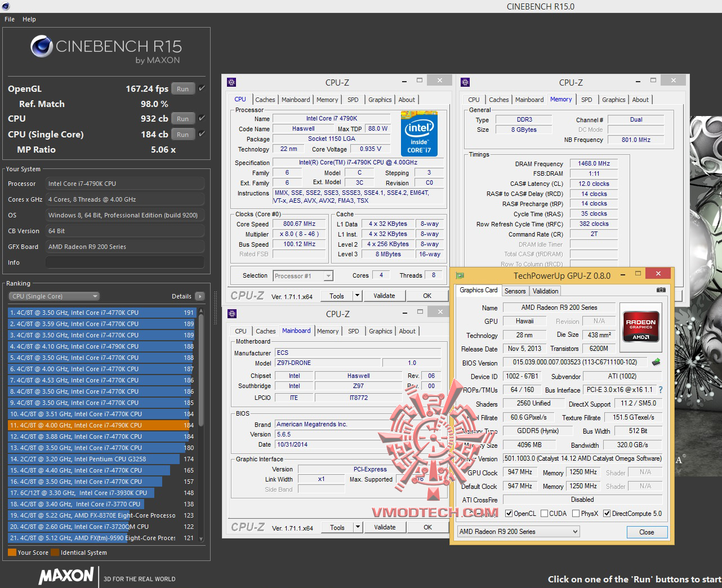Viewport: 722px width, 588px height.
Task: Select the Intel Pentium CPU G3258 ranking row
Action: click(101, 459)
